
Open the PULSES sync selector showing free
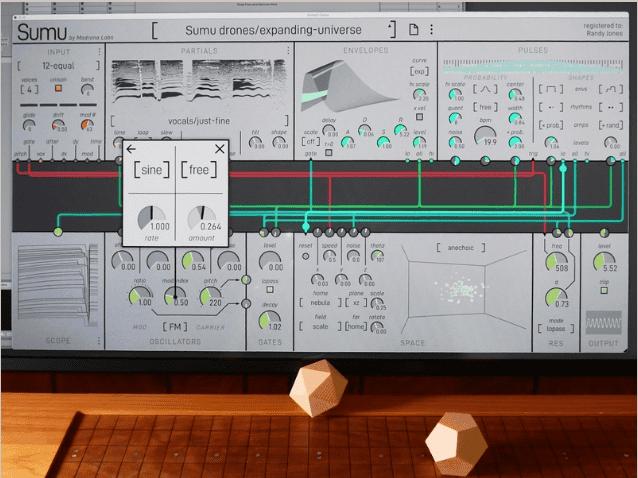(485, 107)
